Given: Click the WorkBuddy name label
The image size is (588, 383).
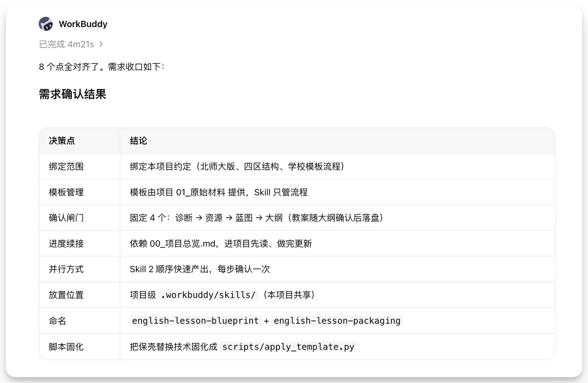Looking at the screenshot, I should (x=83, y=24).
